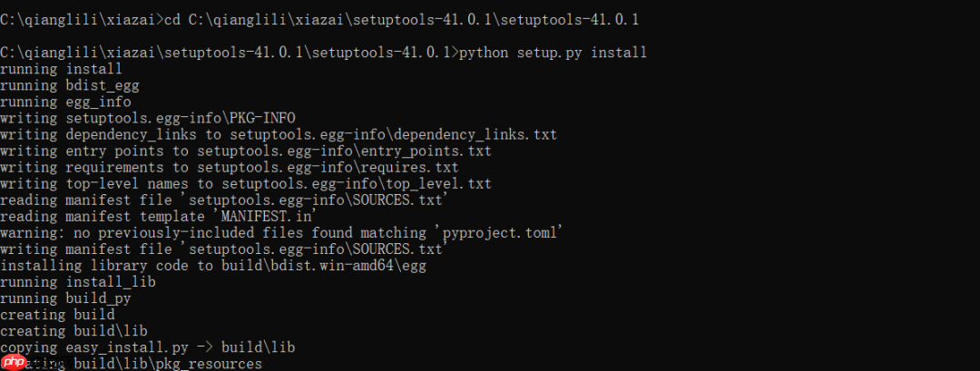
Task: Click the 'python setup.py install' command text
Action: [554, 53]
